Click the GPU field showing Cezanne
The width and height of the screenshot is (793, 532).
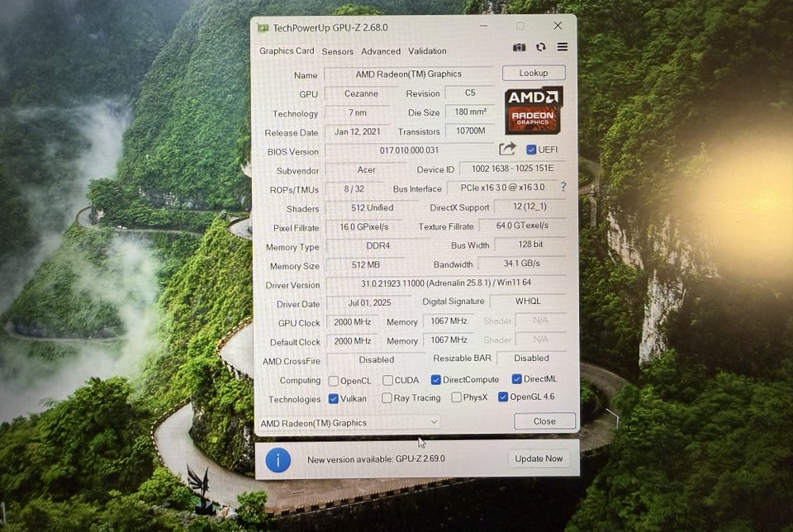point(361,93)
